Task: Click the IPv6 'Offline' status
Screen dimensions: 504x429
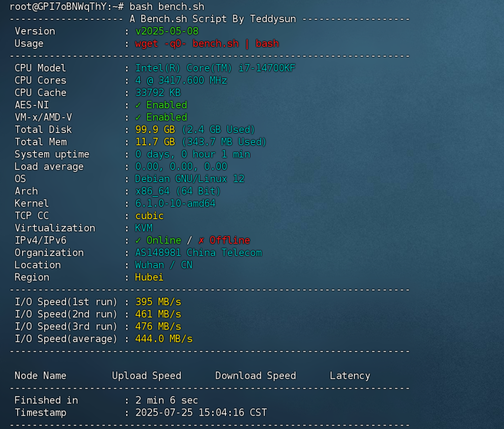Action: point(230,240)
